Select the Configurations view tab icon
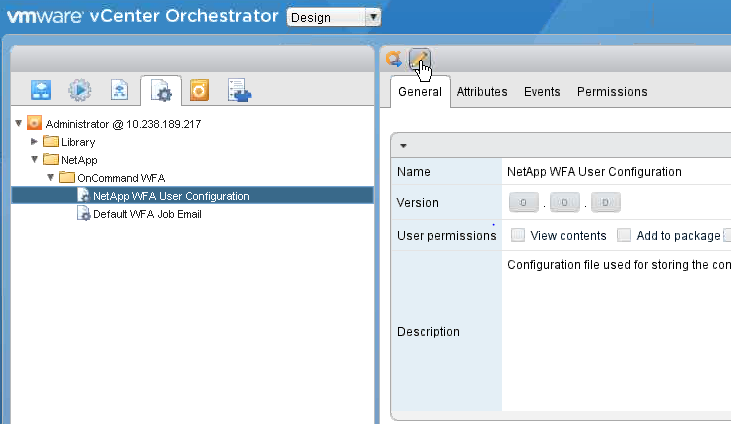This screenshot has height=424, width=731. click(x=161, y=90)
